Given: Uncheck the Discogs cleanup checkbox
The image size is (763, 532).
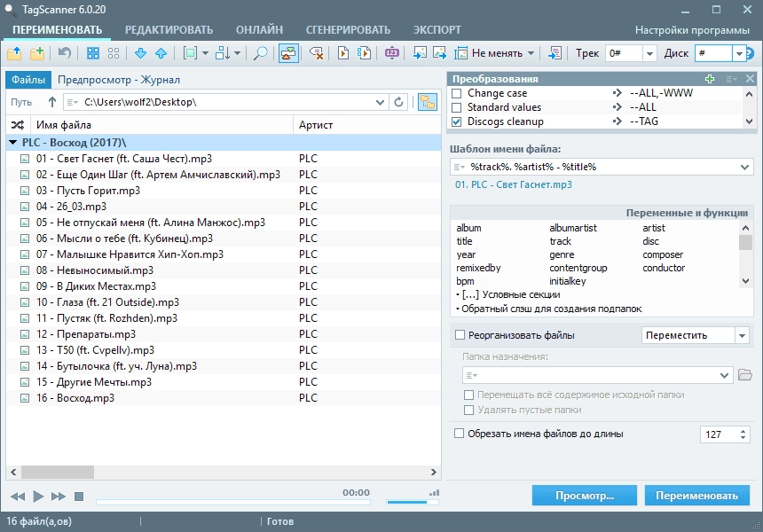Looking at the screenshot, I should (x=456, y=121).
